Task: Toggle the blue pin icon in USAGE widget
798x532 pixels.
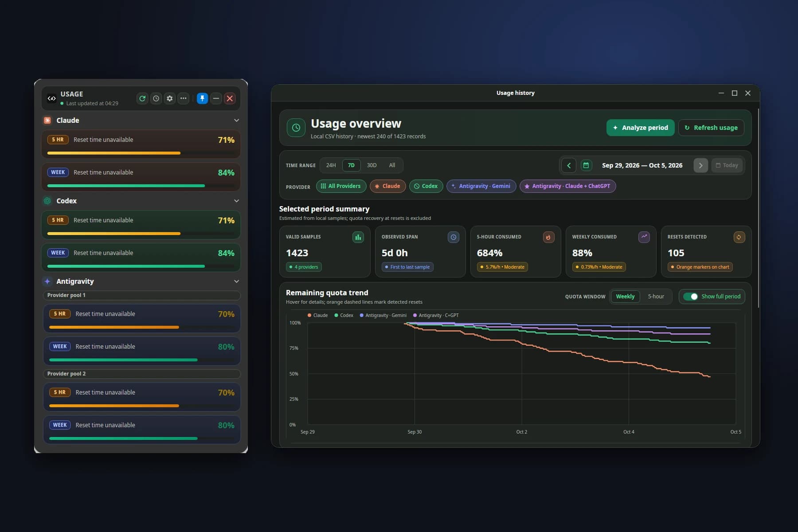Action: [x=202, y=98]
